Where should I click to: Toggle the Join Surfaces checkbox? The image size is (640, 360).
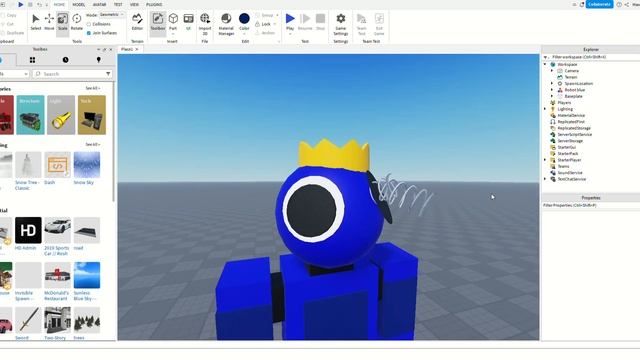coord(89,33)
